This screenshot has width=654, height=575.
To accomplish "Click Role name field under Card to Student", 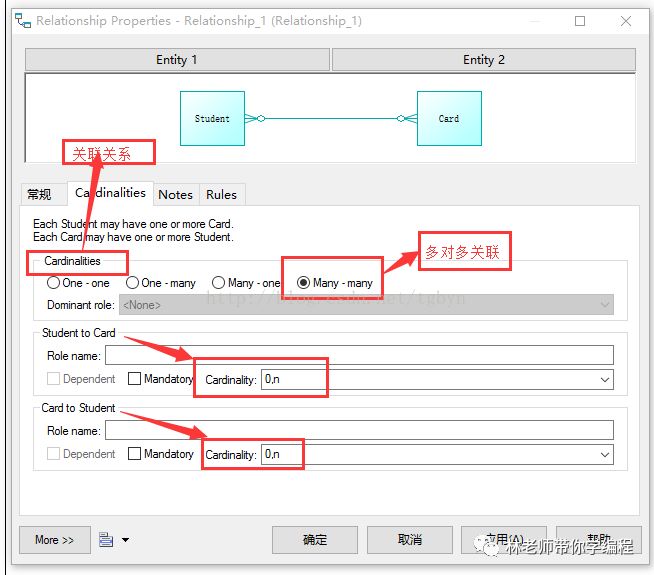I will [x=359, y=430].
